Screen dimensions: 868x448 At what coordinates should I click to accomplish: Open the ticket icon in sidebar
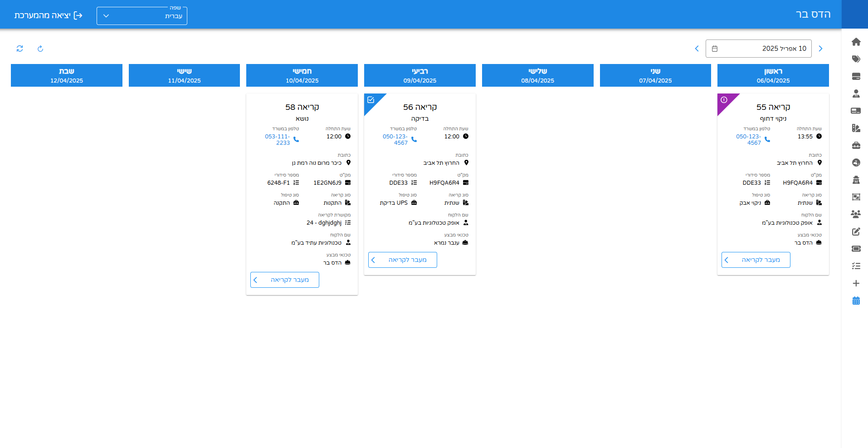856,249
